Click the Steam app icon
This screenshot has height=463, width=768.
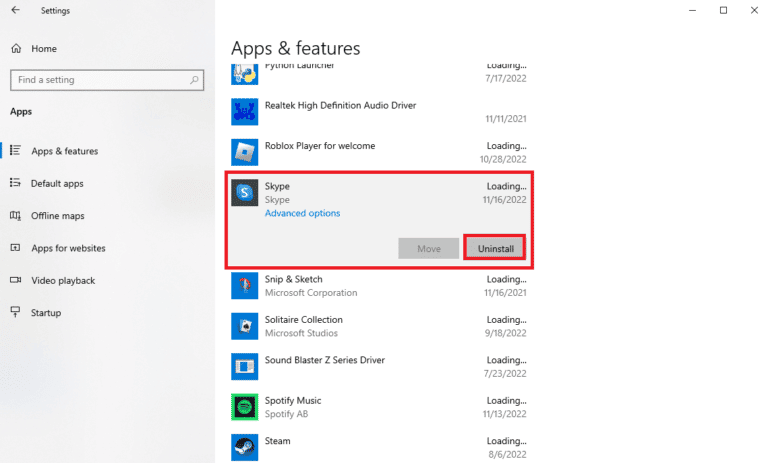point(244,447)
